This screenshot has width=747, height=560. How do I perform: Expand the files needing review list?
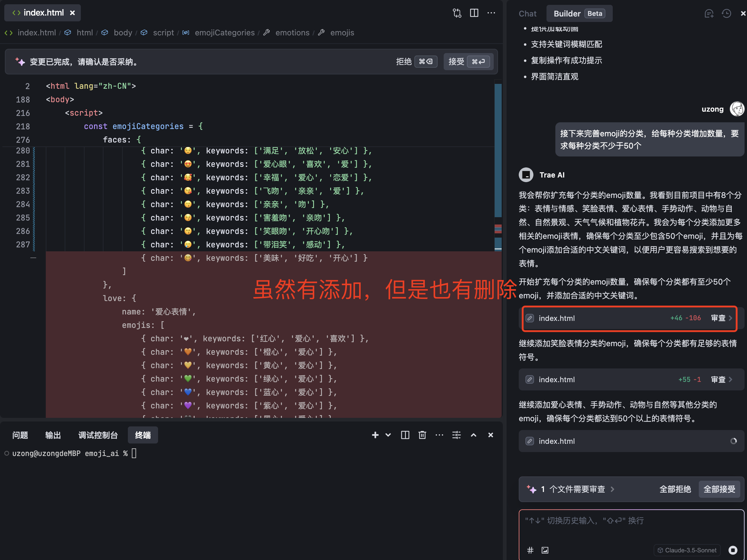pyautogui.click(x=577, y=489)
